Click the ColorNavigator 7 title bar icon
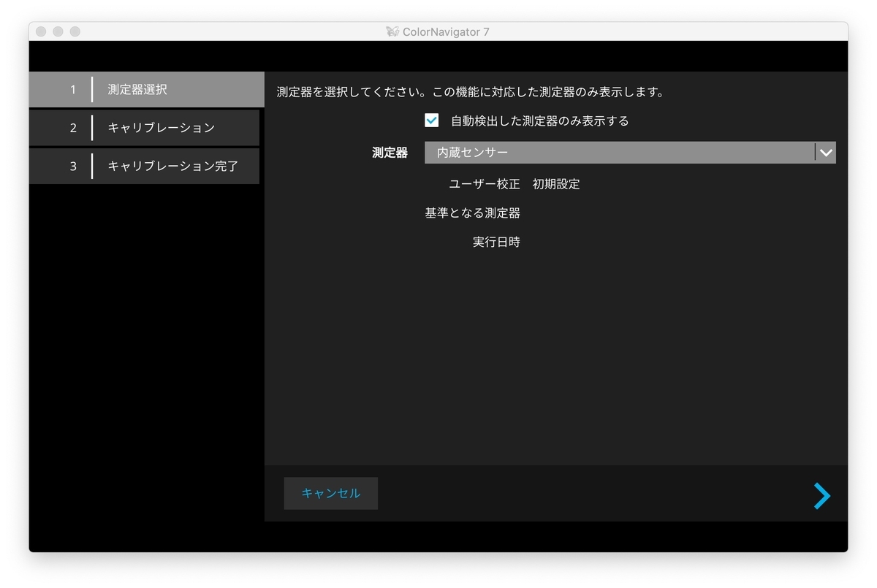This screenshot has height=588, width=877. [x=392, y=31]
